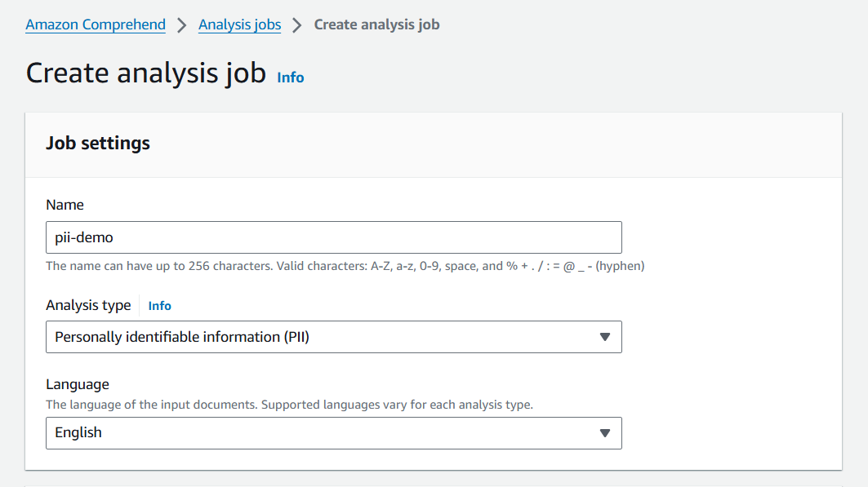Return to Analysis jobs list from breadcrumb
Screen dimensions: 868x487
[x=239, y=24]
